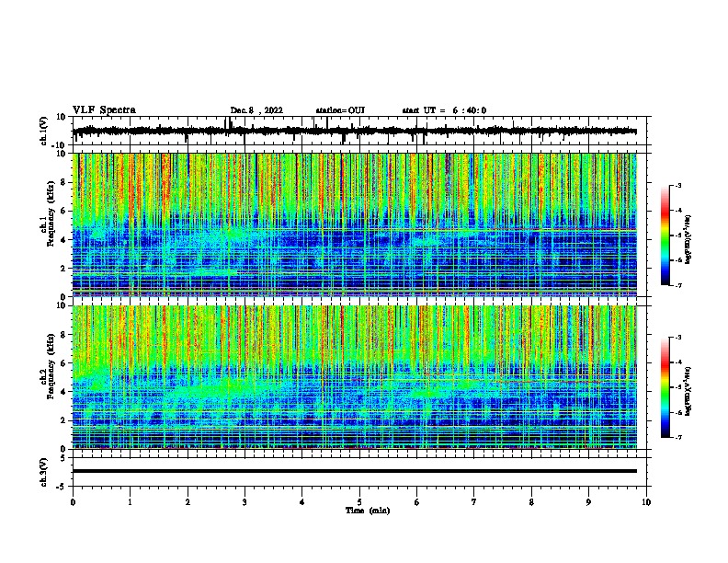Click the "ch.2 Frequency (kHz)" axis label
728x563 pixels.
click(x=48, y=366)
